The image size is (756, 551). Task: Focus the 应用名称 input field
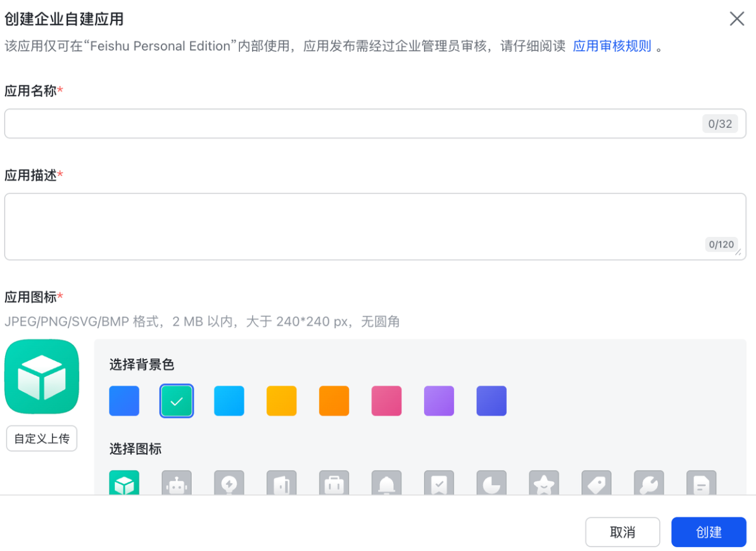point(375,123)
